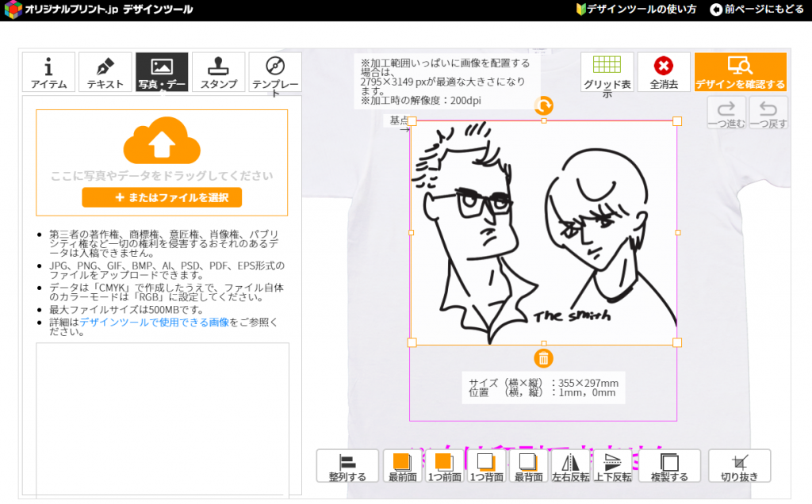Click the 基点 origin label

[x=399, y=120]
